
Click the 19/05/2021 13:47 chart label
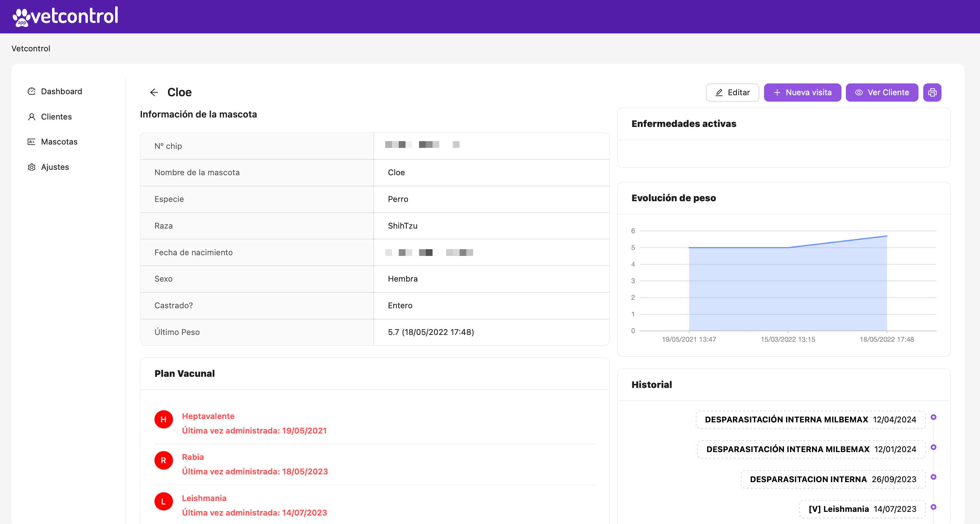point(689,339)
